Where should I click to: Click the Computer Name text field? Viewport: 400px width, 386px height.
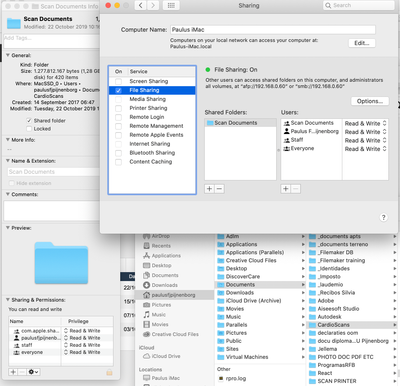coord(273,30)
